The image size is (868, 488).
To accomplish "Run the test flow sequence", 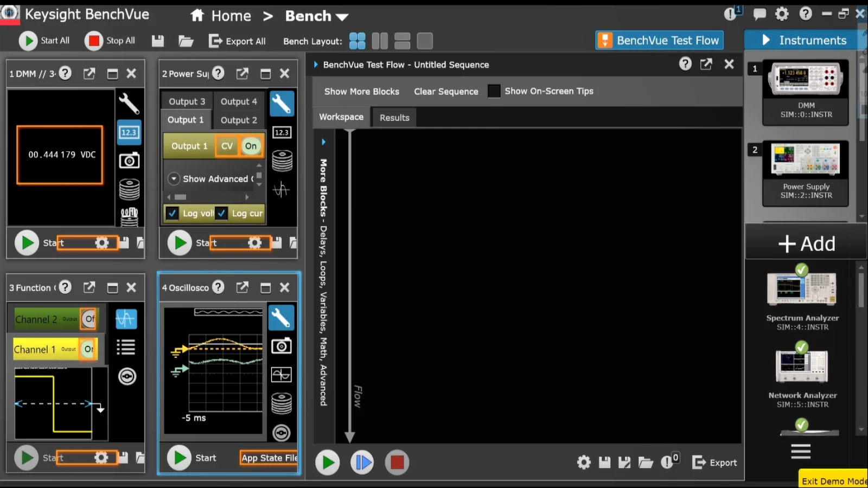I will coord(327,463).
